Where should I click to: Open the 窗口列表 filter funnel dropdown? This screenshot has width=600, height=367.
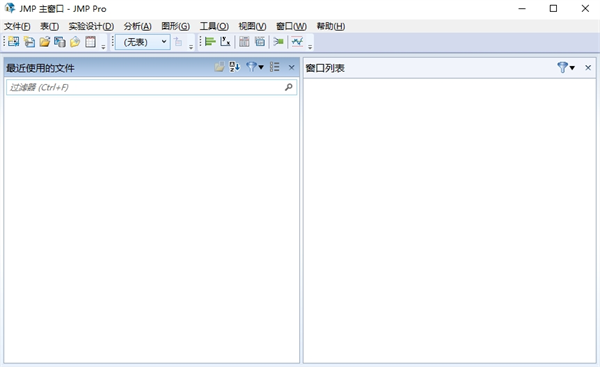click(566, 67)
